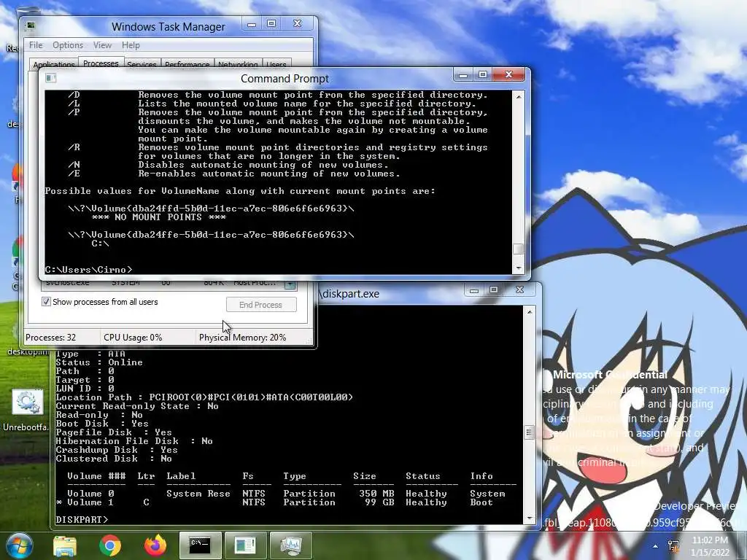
Task: Click the *** NO MOUNT POINTS *** line
Action: pyautogui.click(x=158, y=217)
